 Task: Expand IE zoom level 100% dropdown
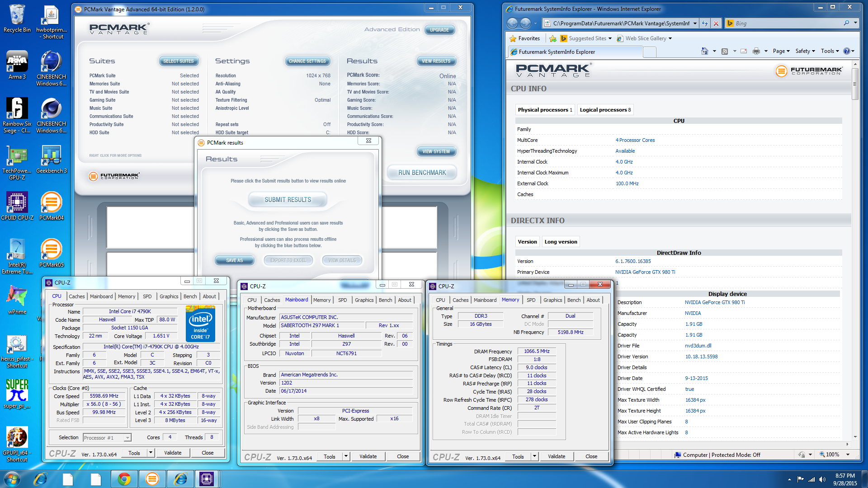click(848, 455)
